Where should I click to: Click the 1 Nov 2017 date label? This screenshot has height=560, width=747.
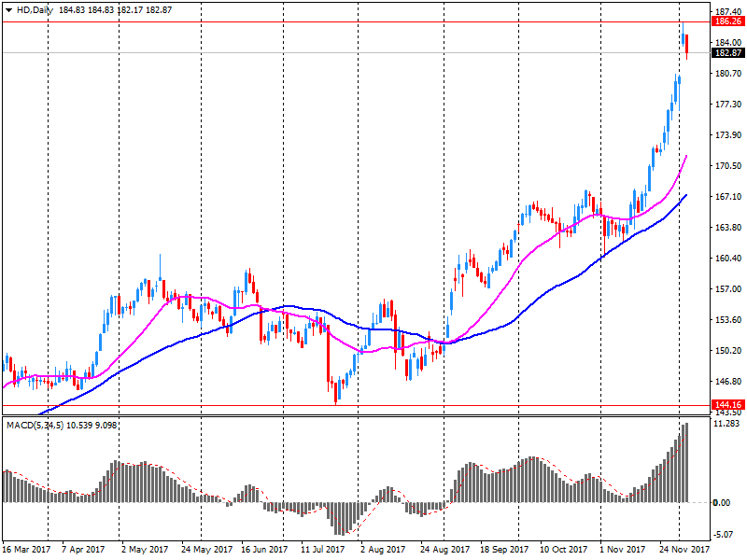(621, 550)
